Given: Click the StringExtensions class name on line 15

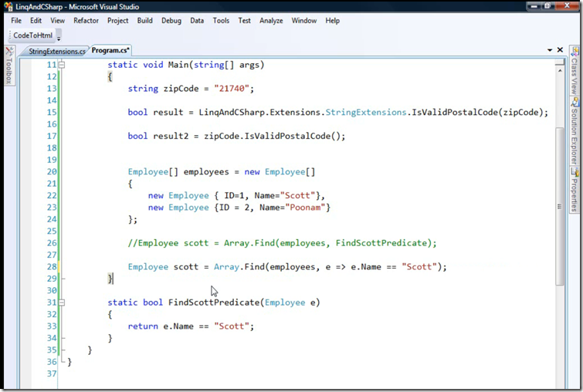Looking at the screenshot, I should pyautogui.click(x=366, y=112).
